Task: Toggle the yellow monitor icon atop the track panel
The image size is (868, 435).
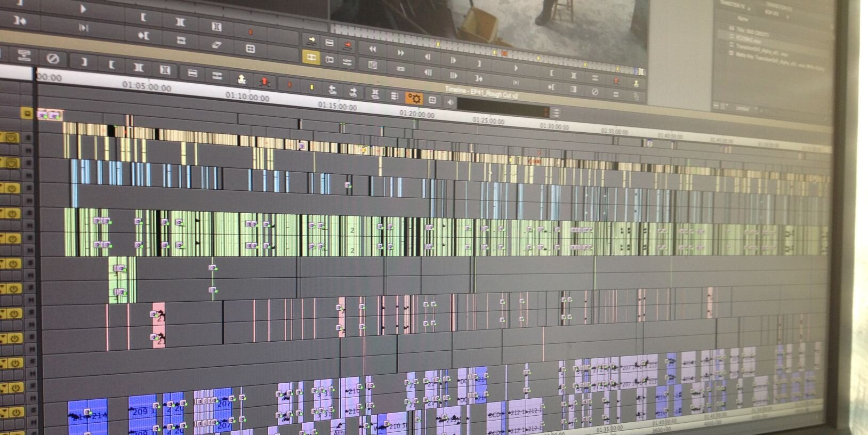Action: (x=27, y=114)
